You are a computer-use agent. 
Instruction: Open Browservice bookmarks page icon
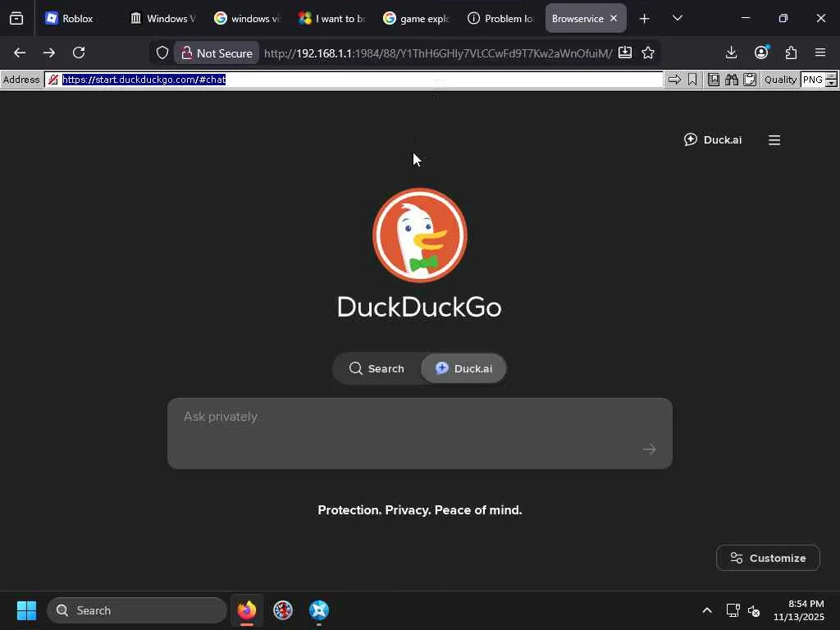pos(714,80)
